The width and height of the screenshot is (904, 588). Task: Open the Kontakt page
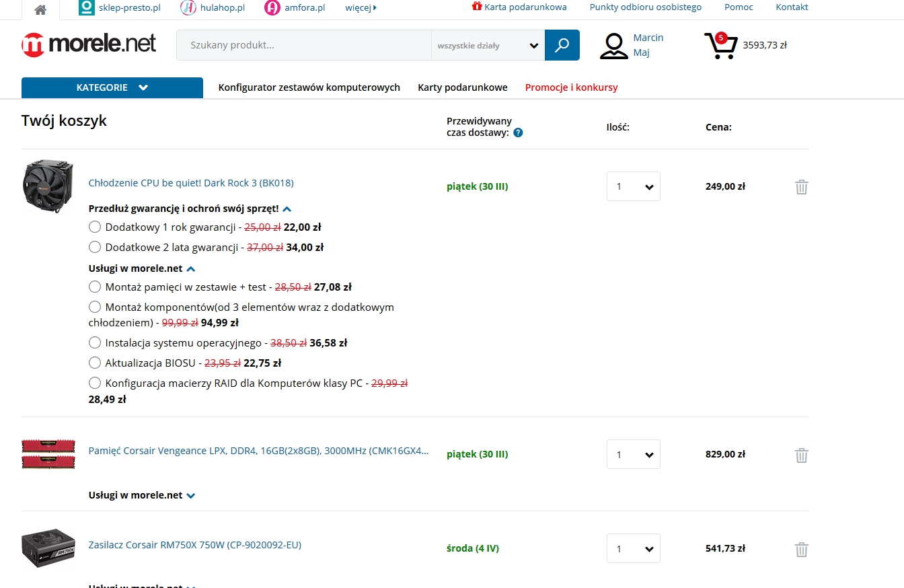pos(792,7)
